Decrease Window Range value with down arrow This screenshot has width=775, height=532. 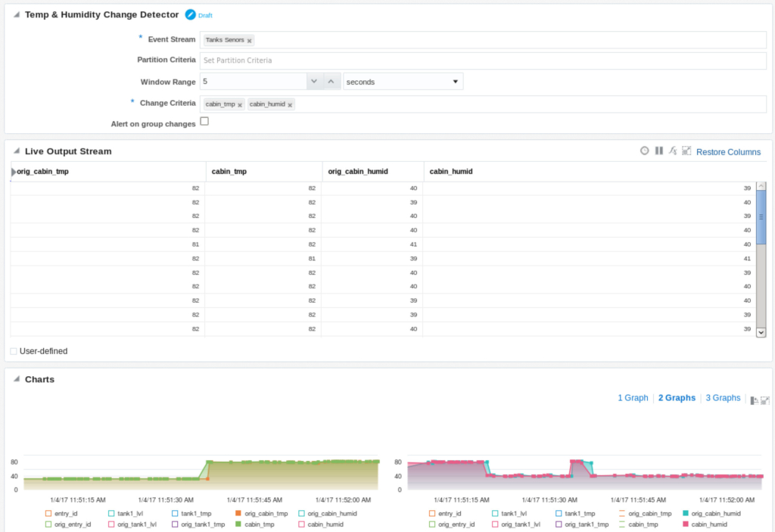[314, 82]
